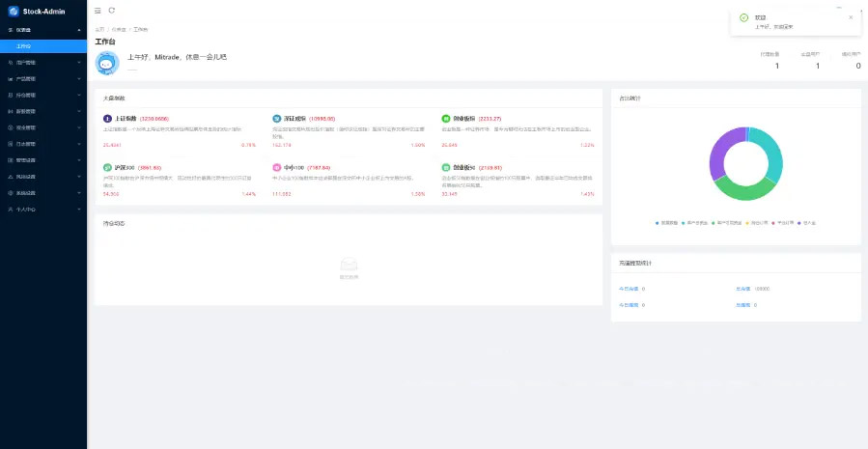The height and width of the screenshot is (449, 868).
Task: Close the welcome notification popup
Action: [x=851, y=17]
